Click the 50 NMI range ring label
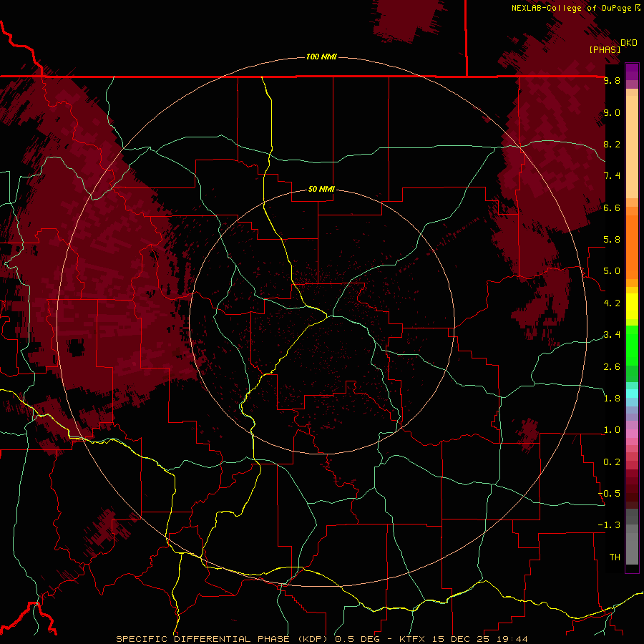This screenshot has height=644, width=644. click(x=321, y=189)
